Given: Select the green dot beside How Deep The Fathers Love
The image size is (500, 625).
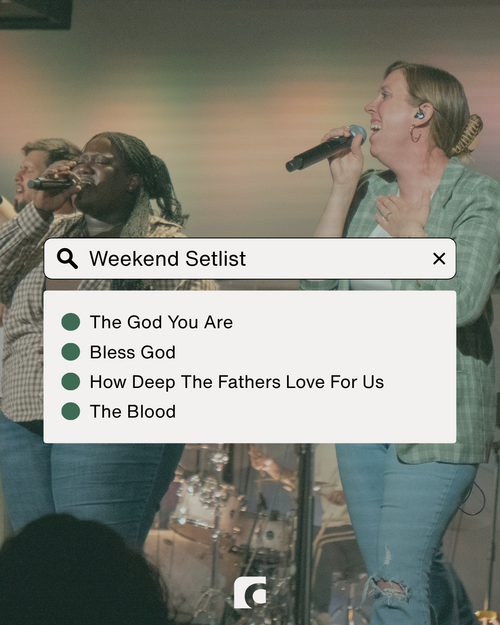Looking at the screenshot, I should click(71, 381).
